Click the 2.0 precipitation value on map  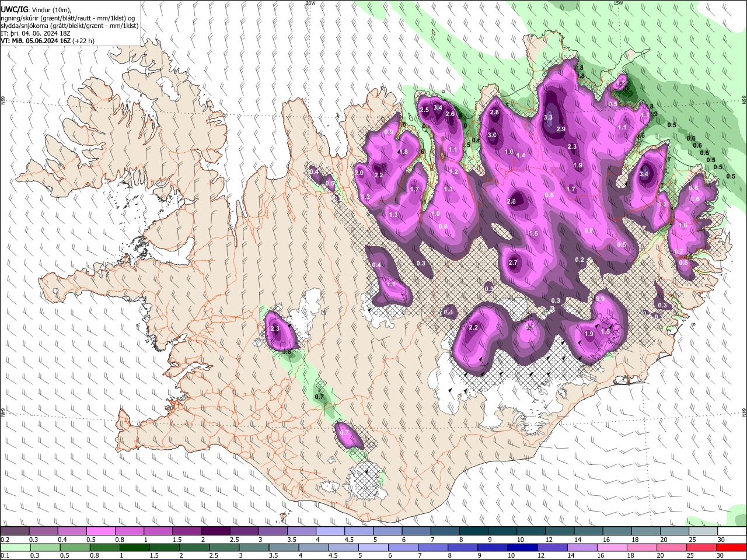359,173
